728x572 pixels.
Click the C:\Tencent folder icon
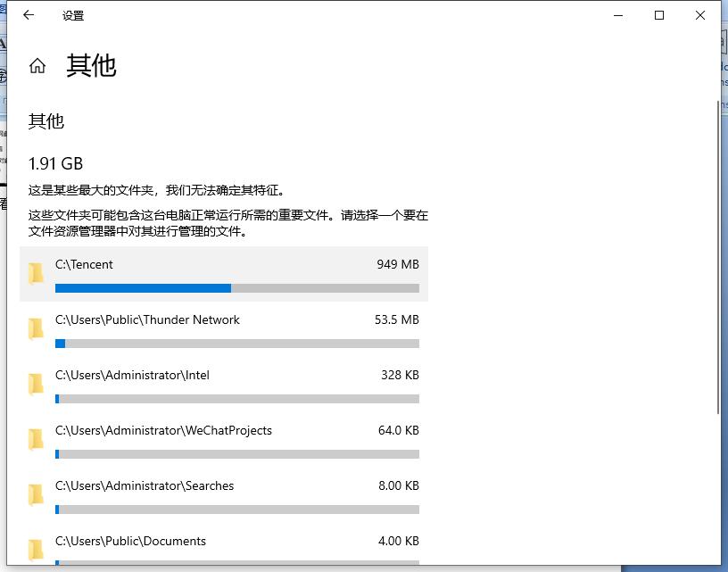(36, 275)
